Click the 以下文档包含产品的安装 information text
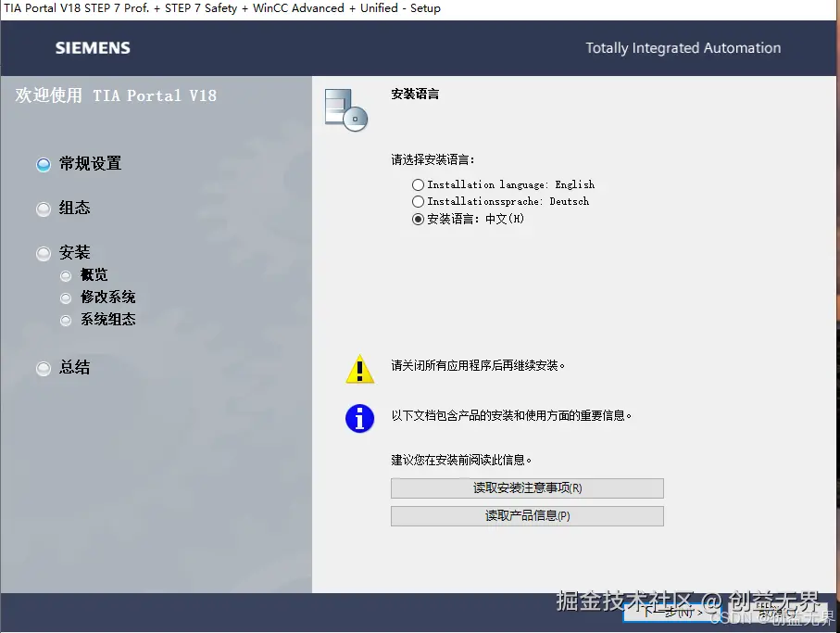Screen dimensions: 840x633 coord(511,415)
